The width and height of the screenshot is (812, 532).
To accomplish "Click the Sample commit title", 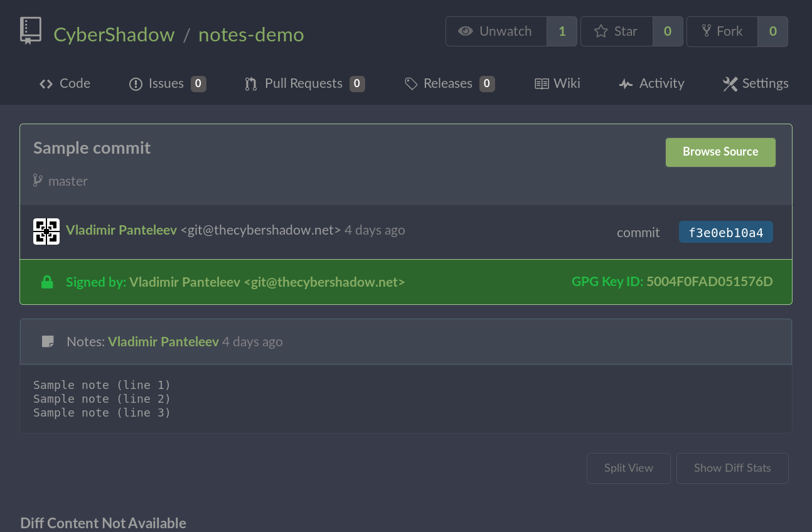I will pos(92,148).
